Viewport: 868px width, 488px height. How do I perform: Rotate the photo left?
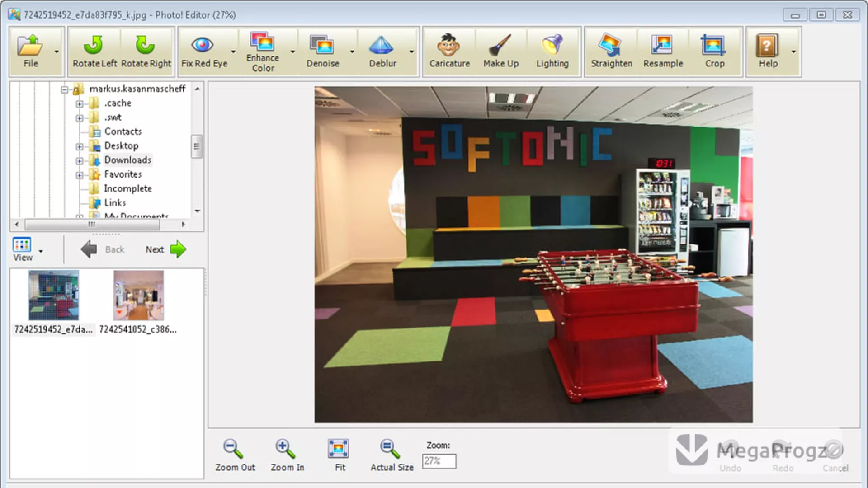click(94, 52)
